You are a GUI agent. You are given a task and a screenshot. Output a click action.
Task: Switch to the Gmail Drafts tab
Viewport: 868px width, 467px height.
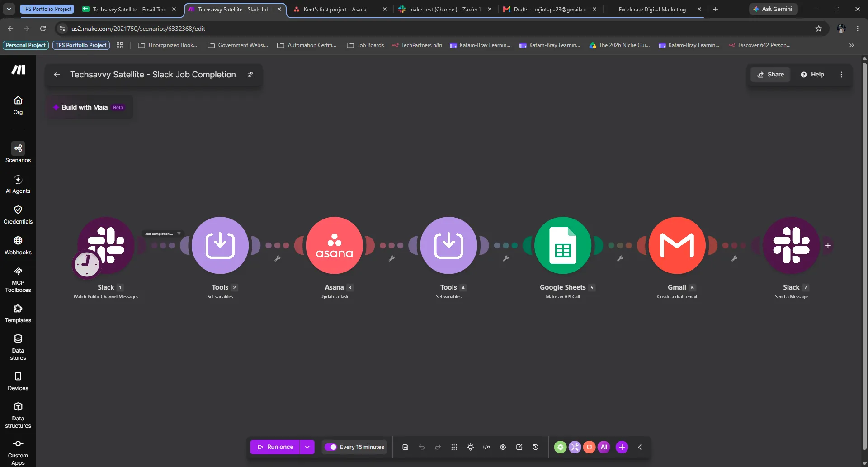pyautogui.click(x=550, y=9)
